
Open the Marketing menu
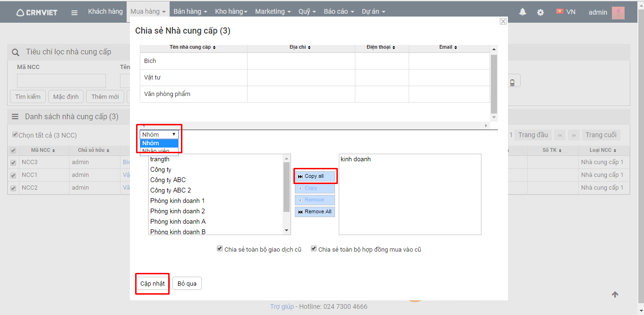click(273, 12)
